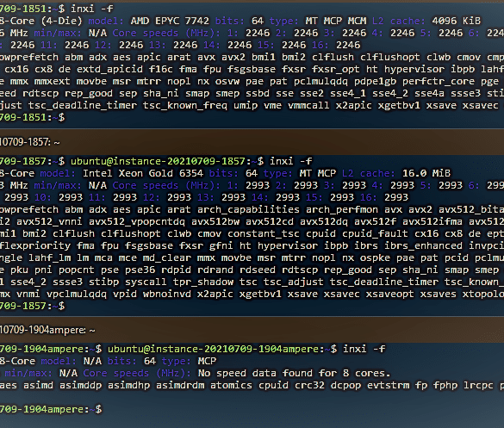The image size is (504, 428).
Task: Click 'Intel Xeon Gold 6354' model text
Action: pos(143,173)
